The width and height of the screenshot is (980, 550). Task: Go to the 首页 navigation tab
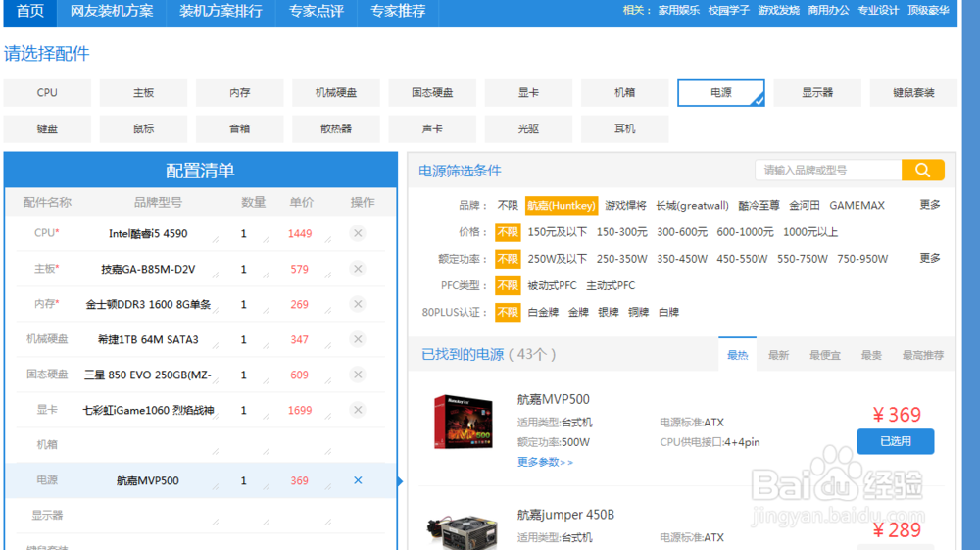point(30,11)
